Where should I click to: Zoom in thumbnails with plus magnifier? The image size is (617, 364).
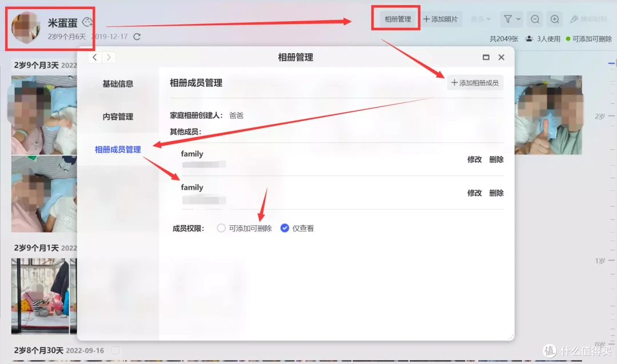(554, 19)
